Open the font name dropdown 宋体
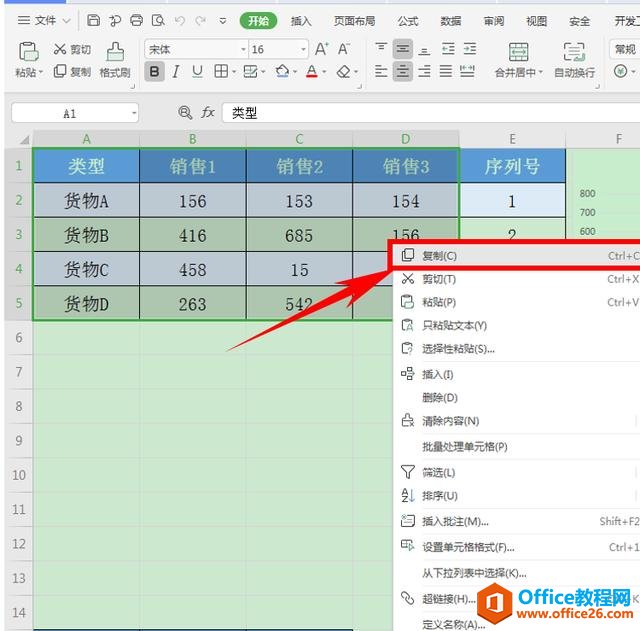640x631 pixels. click(243, 49)
